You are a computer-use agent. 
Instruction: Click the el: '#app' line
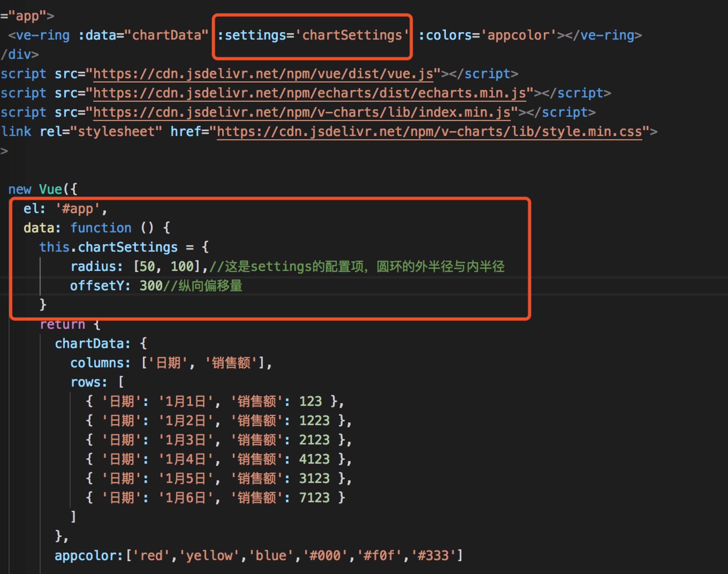pos(65,209)
